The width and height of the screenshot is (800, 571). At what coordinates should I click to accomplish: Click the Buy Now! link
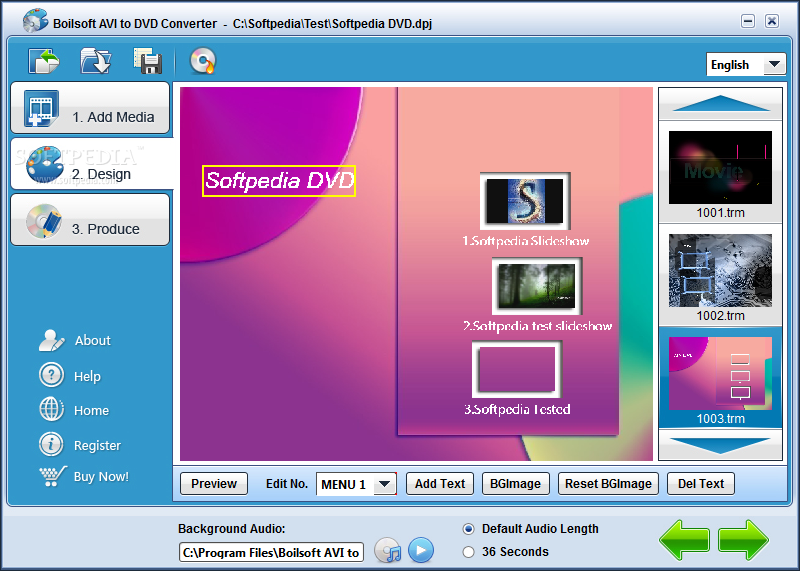pos(101,477)
